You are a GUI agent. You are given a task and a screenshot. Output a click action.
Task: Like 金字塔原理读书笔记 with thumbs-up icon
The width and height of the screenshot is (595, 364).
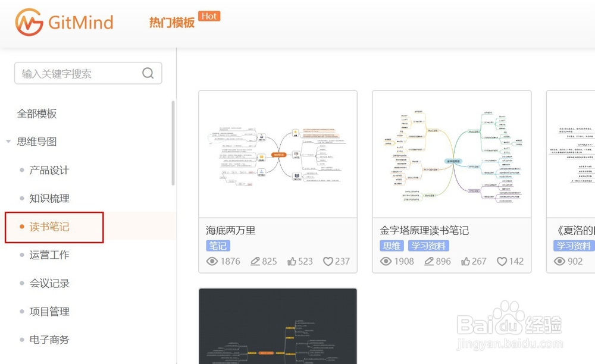pos(466,261)
